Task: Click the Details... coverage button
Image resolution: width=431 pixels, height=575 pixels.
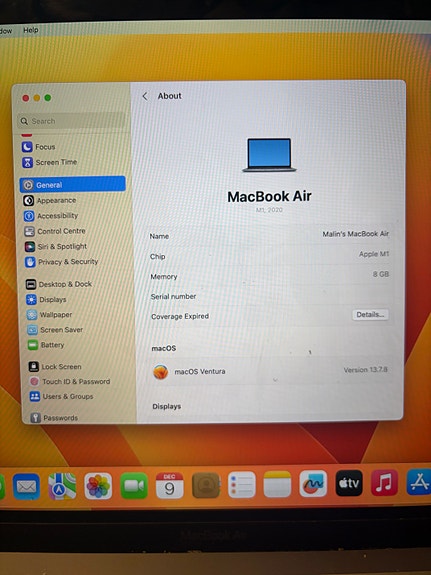Action: (370, 315)
